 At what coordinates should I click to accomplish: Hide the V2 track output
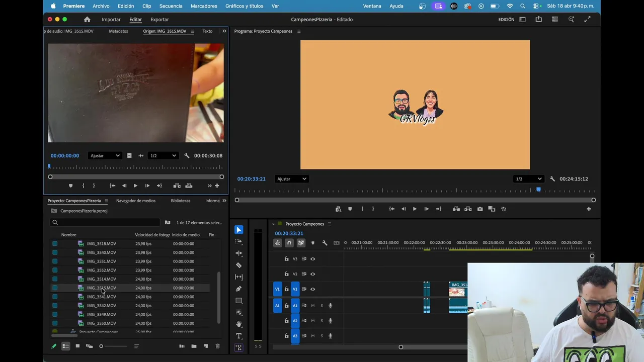click(x=312, y=274)
